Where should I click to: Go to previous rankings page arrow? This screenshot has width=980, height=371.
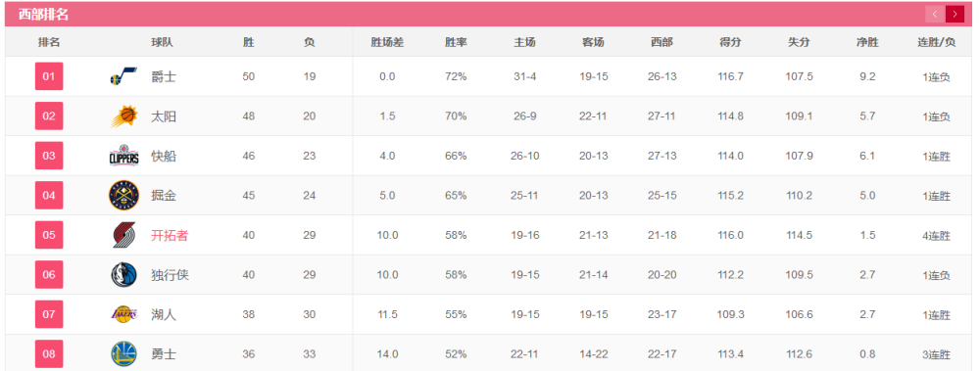[x=935, y=14]
